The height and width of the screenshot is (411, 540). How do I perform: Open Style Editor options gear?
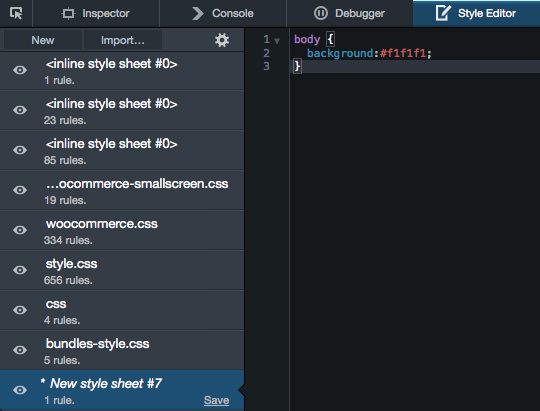222,40
